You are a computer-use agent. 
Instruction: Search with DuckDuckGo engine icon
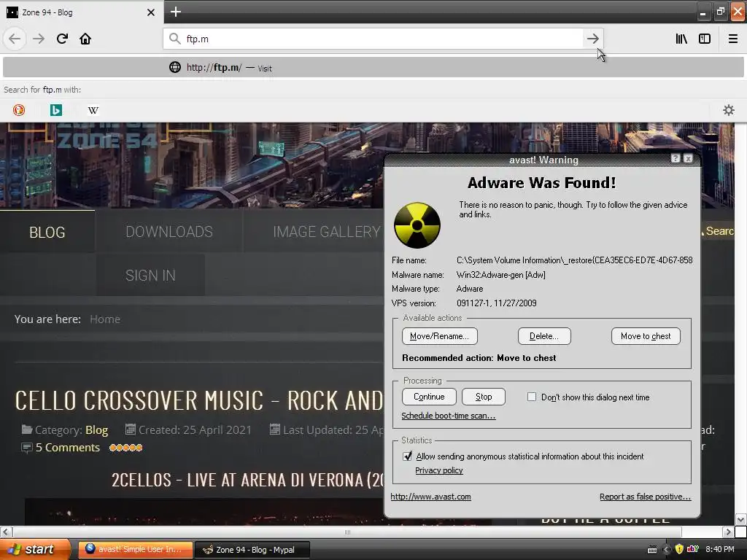[x=18, y=110]
